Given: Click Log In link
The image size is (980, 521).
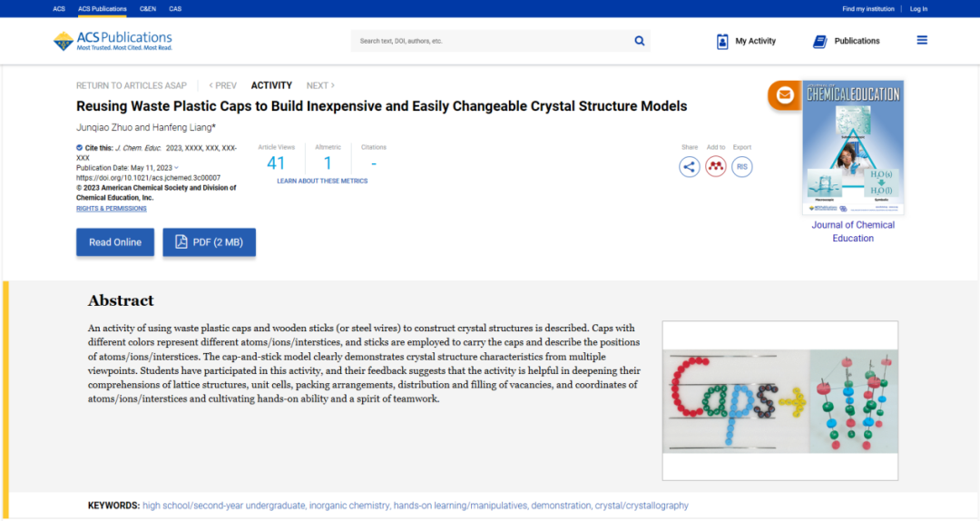Looking at the screenshot, I should click(918, 9).
